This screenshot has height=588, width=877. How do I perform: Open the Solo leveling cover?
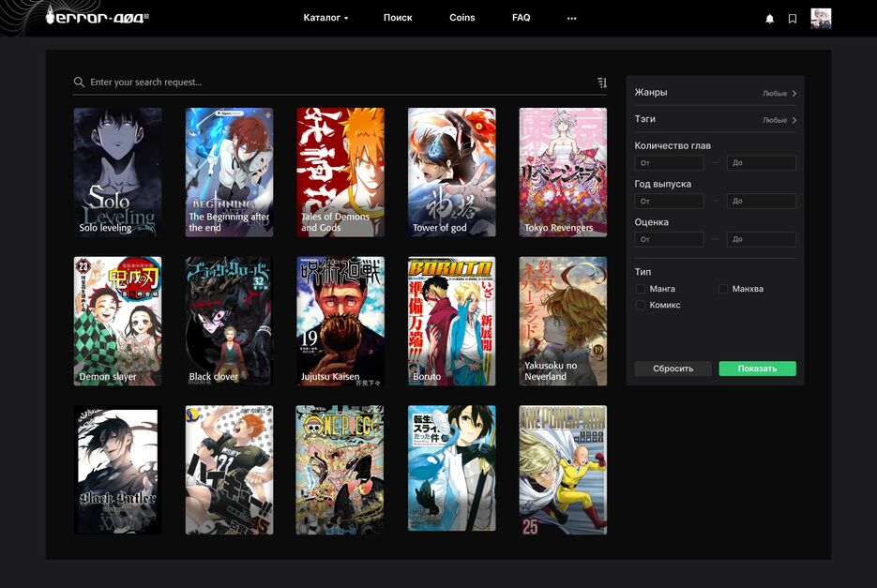click(x=117, y=173)
